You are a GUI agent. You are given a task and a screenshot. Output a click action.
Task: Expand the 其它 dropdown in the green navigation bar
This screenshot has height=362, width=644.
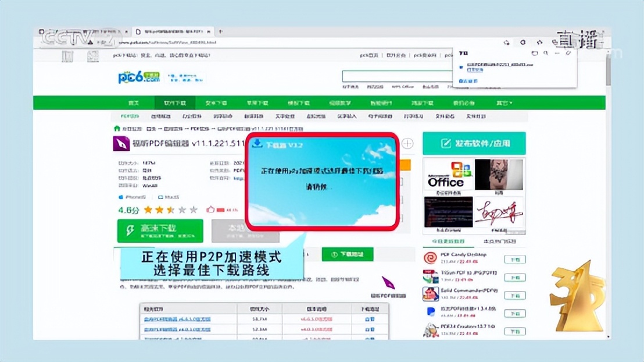pos(503,102)
